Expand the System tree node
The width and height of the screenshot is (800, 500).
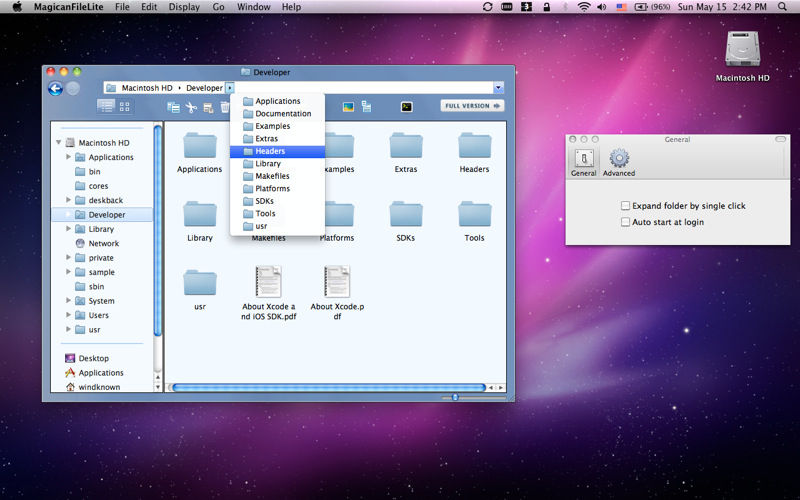[68, 301]
